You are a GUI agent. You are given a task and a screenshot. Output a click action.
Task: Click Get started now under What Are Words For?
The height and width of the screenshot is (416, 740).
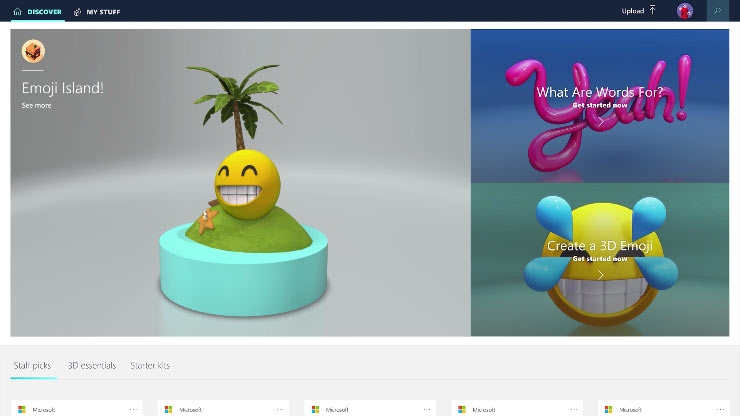click(600, 105)
